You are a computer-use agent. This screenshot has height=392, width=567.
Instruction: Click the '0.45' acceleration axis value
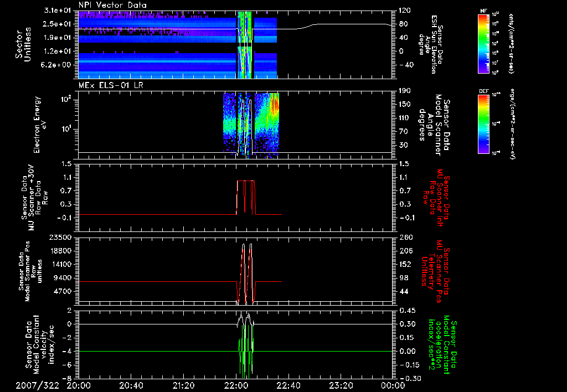point(408,311)
